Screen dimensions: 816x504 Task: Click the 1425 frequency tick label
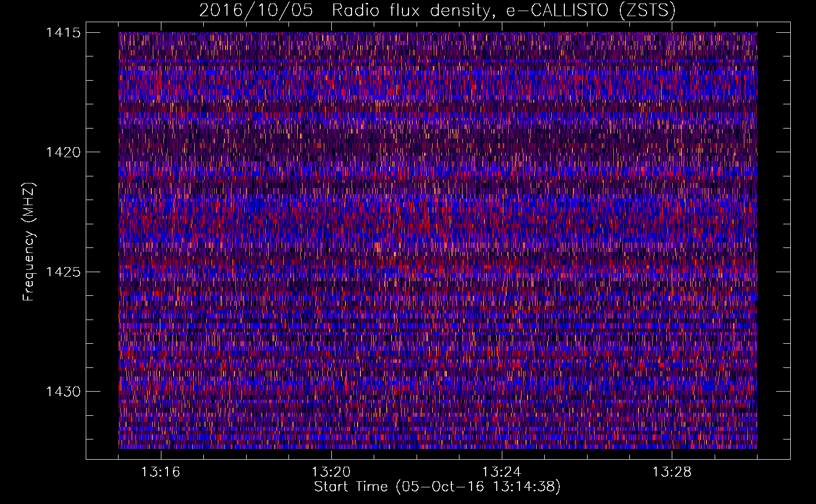[64, 272]
